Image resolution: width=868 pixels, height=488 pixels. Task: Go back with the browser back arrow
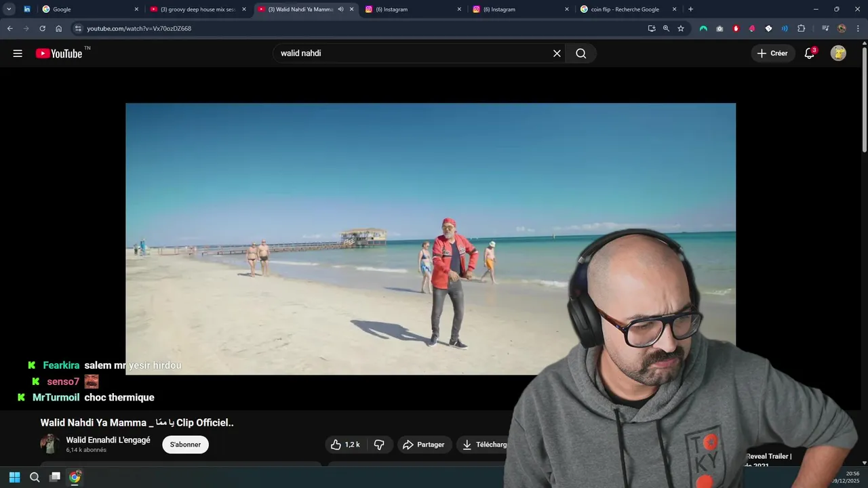click(x=9, y=28)
